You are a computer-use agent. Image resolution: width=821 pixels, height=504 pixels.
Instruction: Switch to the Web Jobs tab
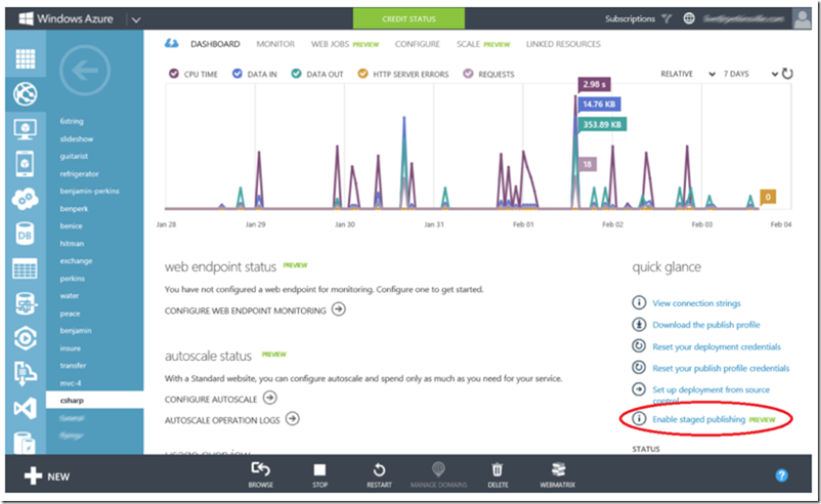point(344,44)
